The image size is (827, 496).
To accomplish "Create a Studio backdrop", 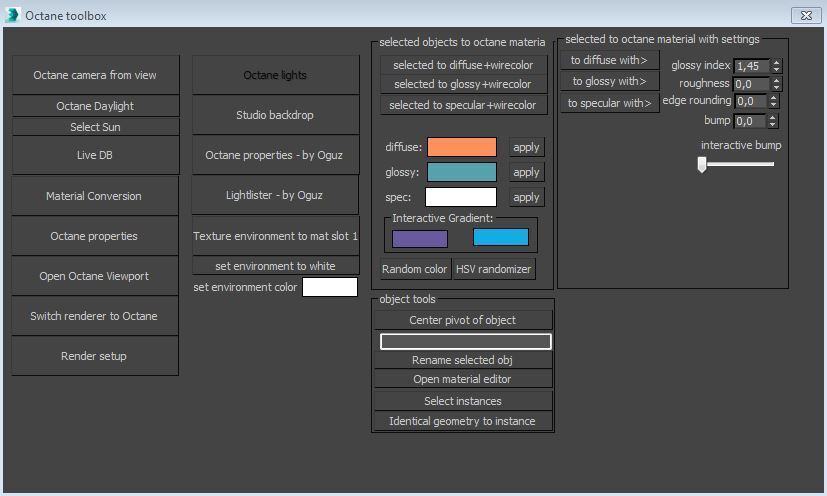I will 275,115.
